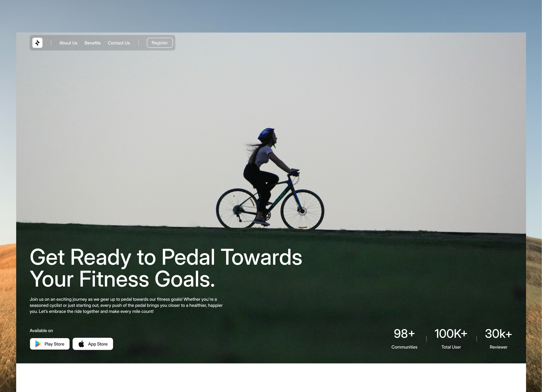Click the 30k+ statistic number
Screen dimensions: 542x392
pos(498,333)
